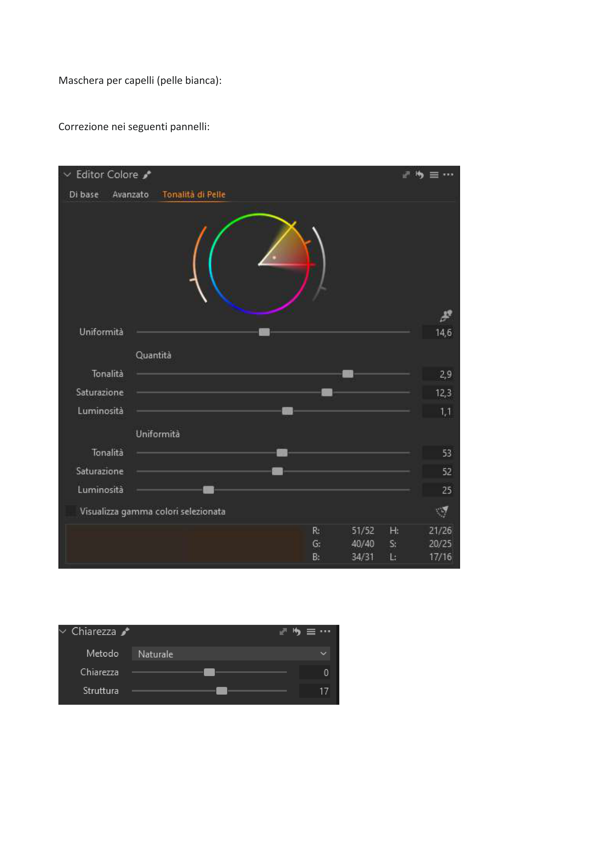Reset the Editor Colore tool with its undo arrow
Screen dimensions: 614x868
(x=419, y=175)
